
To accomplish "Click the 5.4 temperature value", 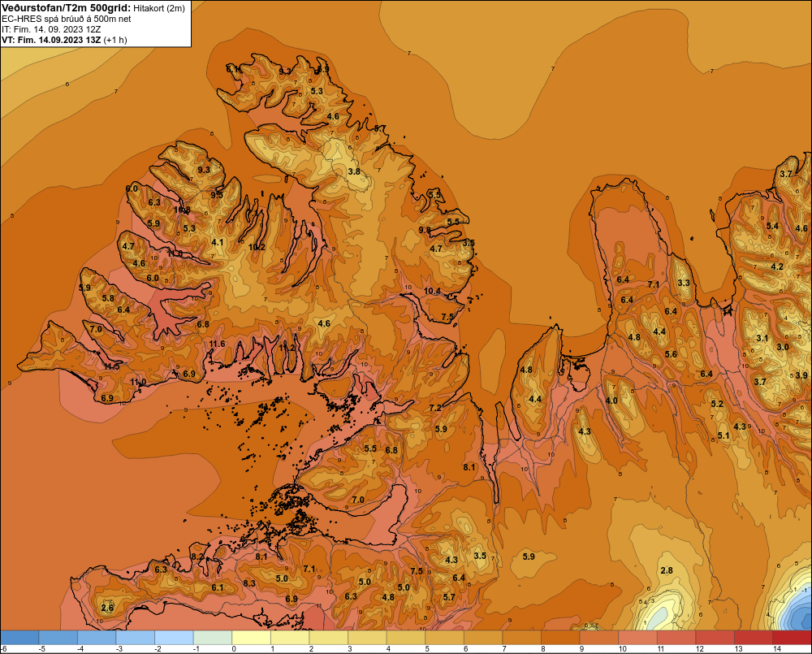I will tap(773, 225).
